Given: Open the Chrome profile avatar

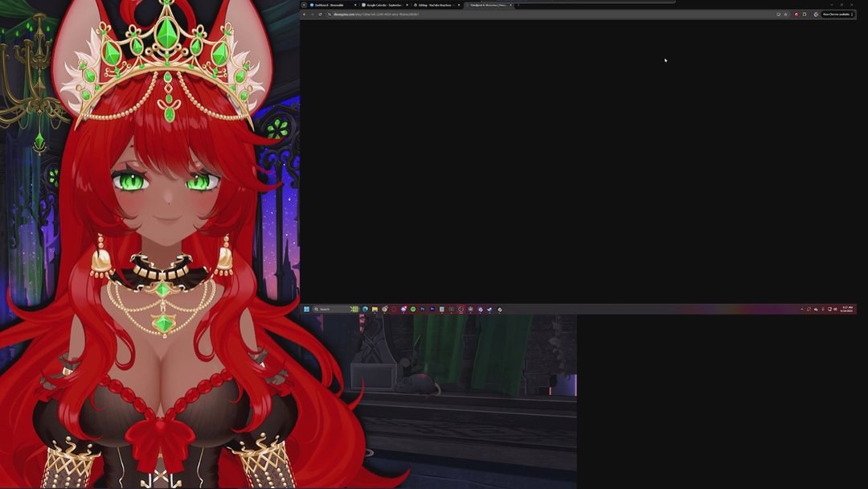Looking at the screenshot, I should pyautogui.click(x=816, y=14).
